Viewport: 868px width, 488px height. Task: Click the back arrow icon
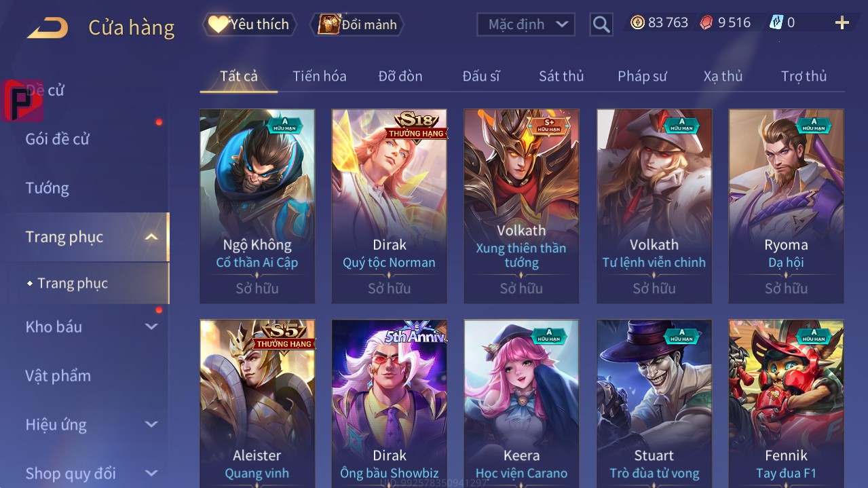tap(48, 29)
